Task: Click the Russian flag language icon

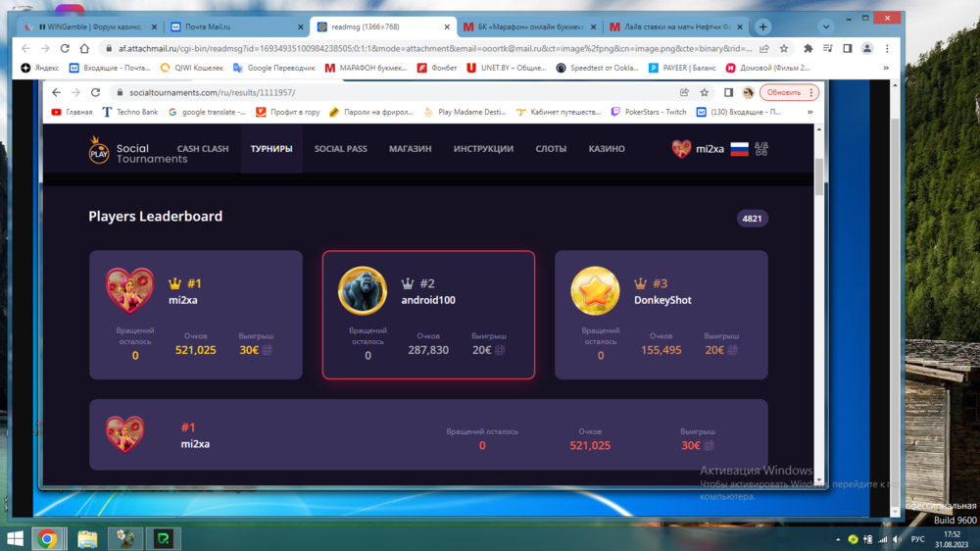Action: coord(739,149)
